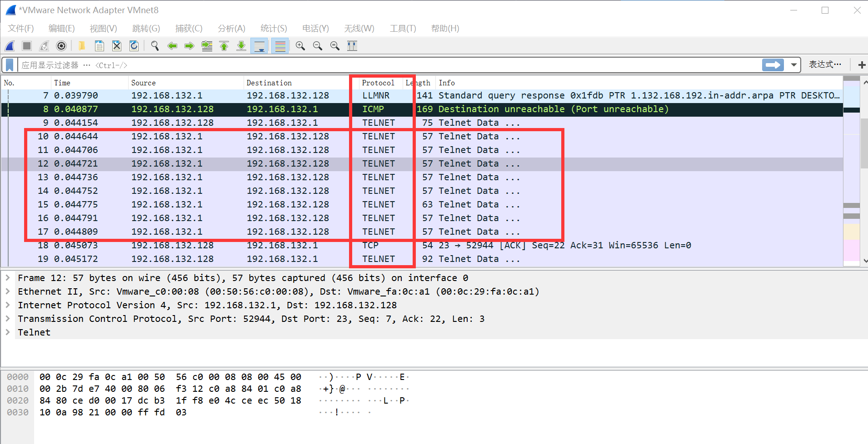The image size is (868, 444).
Task: Click the red stop capture icon
Action: [x=26, y=45]
